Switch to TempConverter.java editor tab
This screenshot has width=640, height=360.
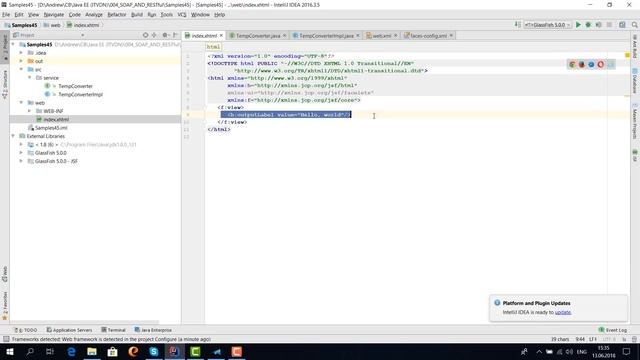258,36
